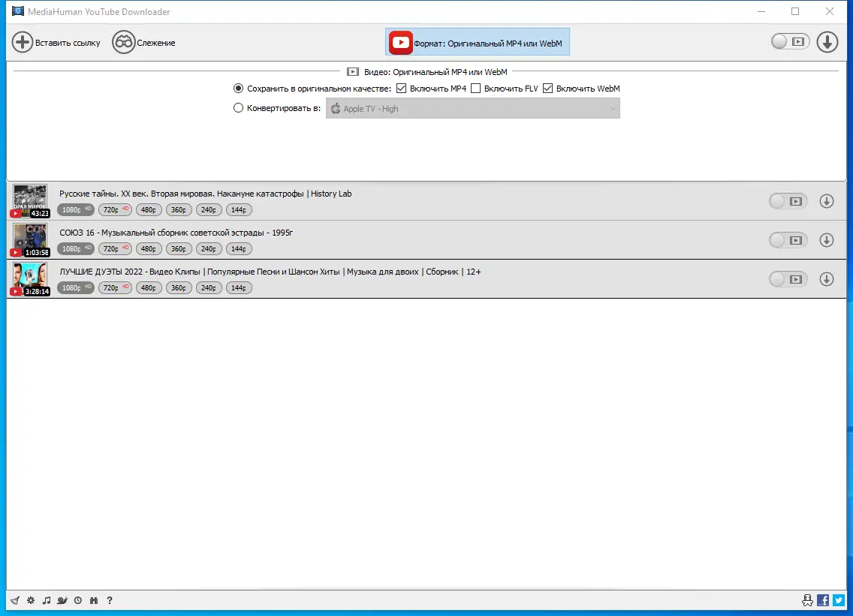
Task: Choose 1080p quality for ЛУЧШИЕ ДУЭТЫ 2022
Action: [x=76, y=288]
